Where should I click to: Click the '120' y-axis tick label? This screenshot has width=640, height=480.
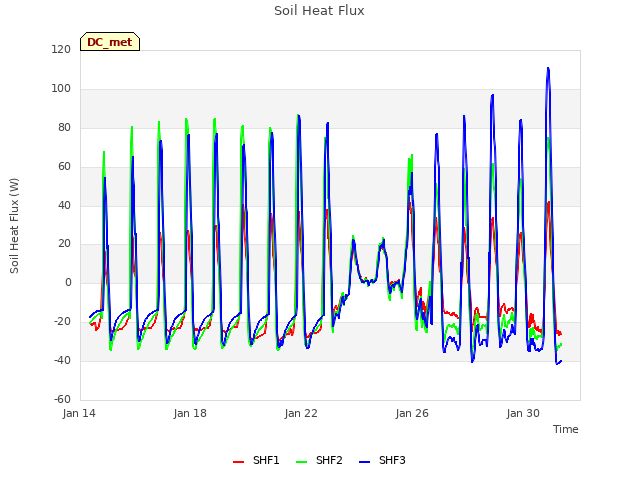[61, 49]
